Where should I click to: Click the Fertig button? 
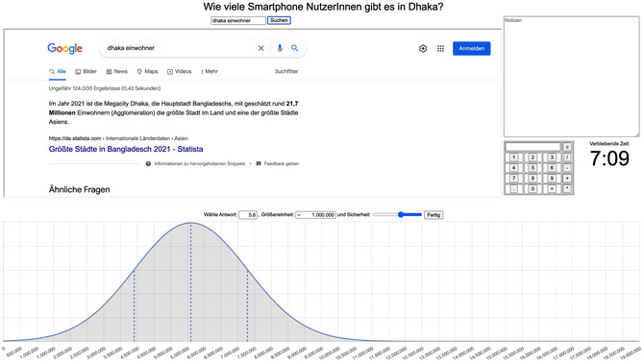(433, 215)
